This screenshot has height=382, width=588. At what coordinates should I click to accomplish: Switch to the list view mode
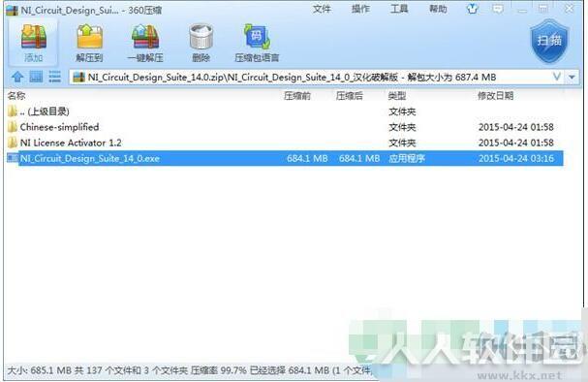tap(55, 77)
